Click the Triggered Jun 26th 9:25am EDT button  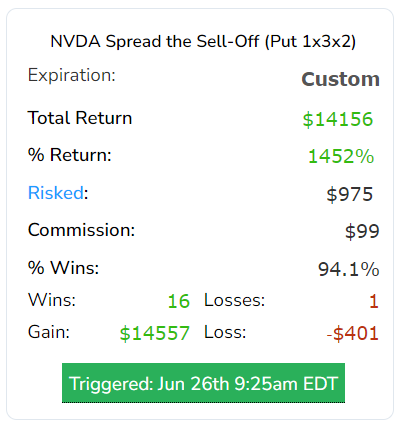coord(203,383)
